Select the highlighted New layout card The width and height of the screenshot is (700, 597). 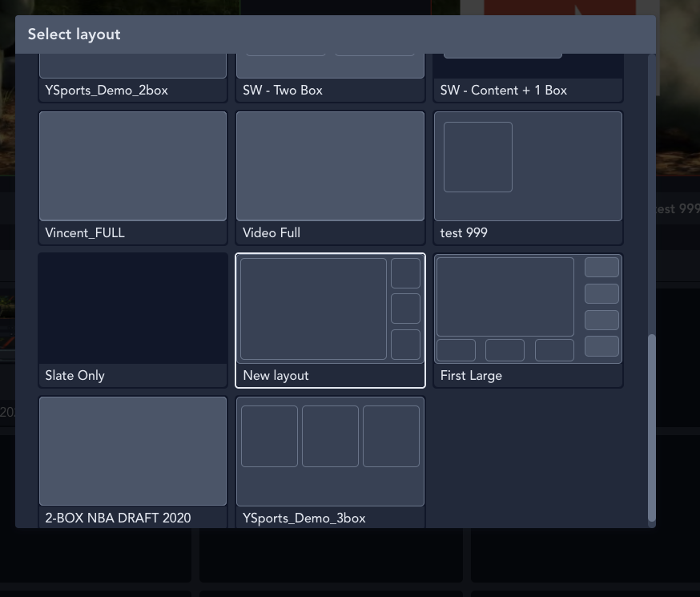(330, 321)
